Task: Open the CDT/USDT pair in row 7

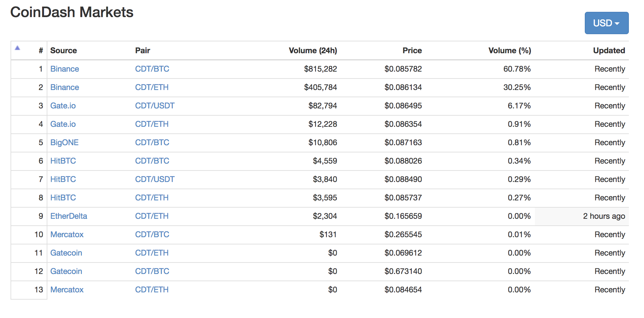Action: [155, 179]
